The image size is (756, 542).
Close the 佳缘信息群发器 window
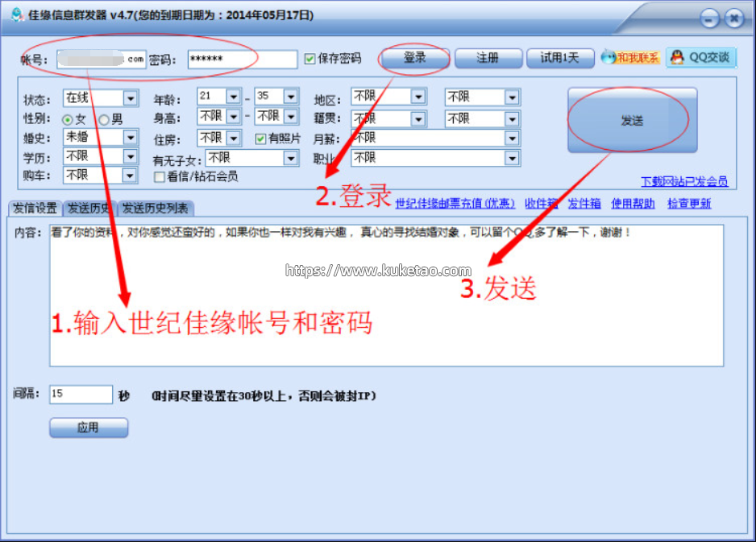click(x=733, y=19)
